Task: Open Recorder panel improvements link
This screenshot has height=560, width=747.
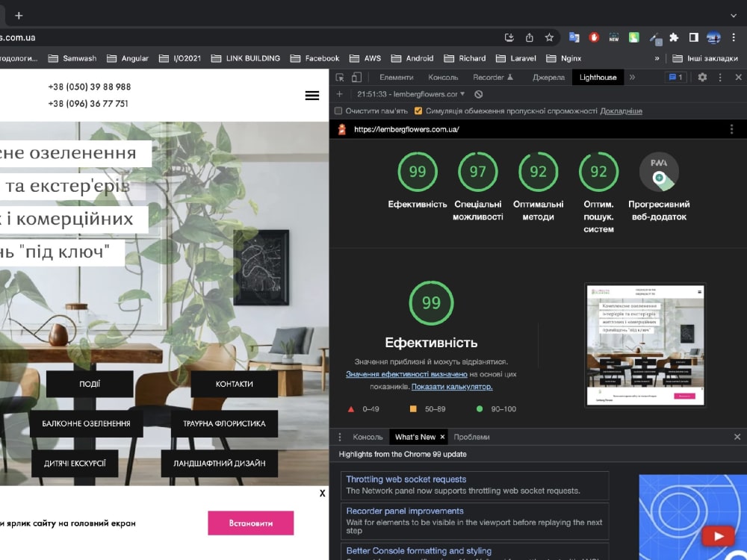Action: pyautogui.click(x=404, y=511)
